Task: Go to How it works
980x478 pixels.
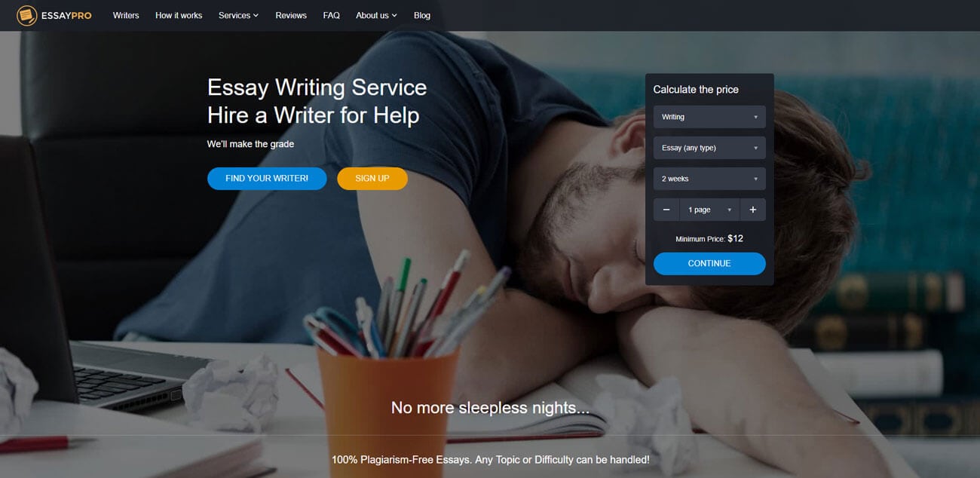Action: [179, 15]
